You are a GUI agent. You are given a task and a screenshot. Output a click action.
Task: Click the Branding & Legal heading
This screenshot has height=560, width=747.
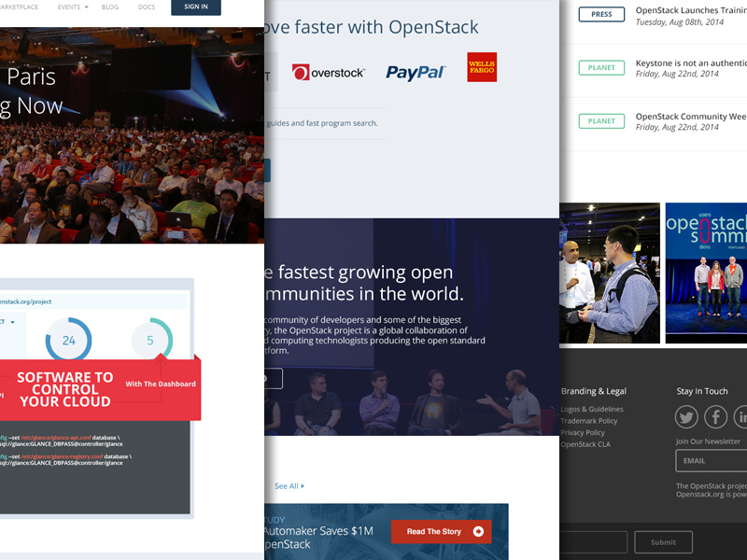click(x=594, y=391)
